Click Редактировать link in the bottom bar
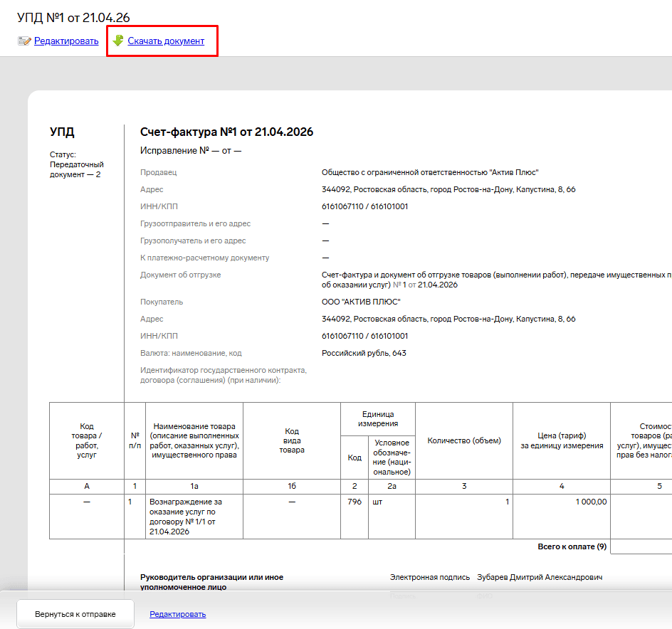 click(177, 614)
